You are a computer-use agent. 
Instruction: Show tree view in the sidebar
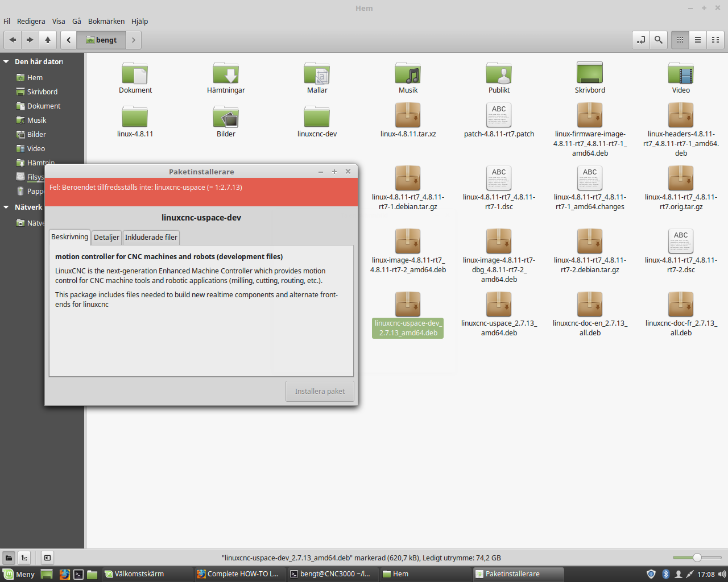click(24, 558)
